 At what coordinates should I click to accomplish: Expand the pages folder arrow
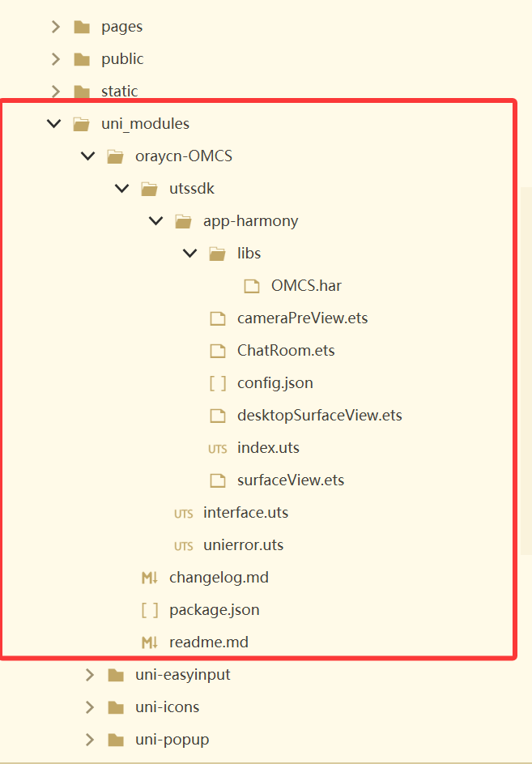click(56, 26)
